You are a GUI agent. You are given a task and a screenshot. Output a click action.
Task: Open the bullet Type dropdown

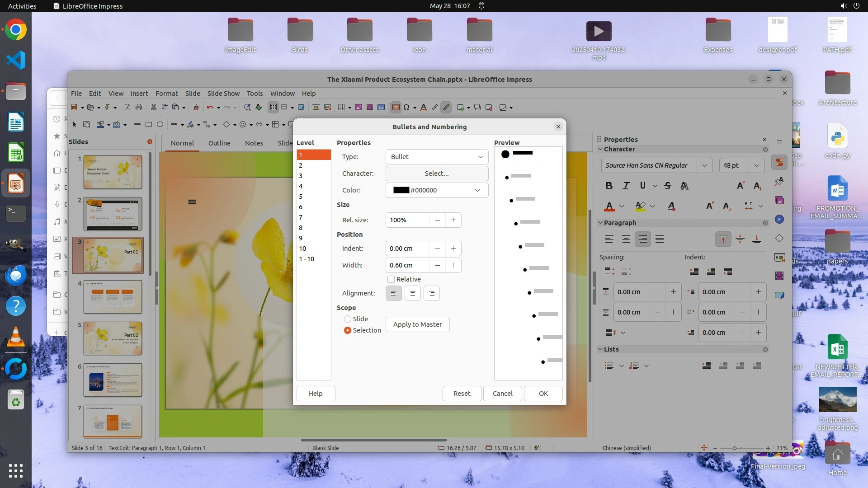tap(436, 157)
